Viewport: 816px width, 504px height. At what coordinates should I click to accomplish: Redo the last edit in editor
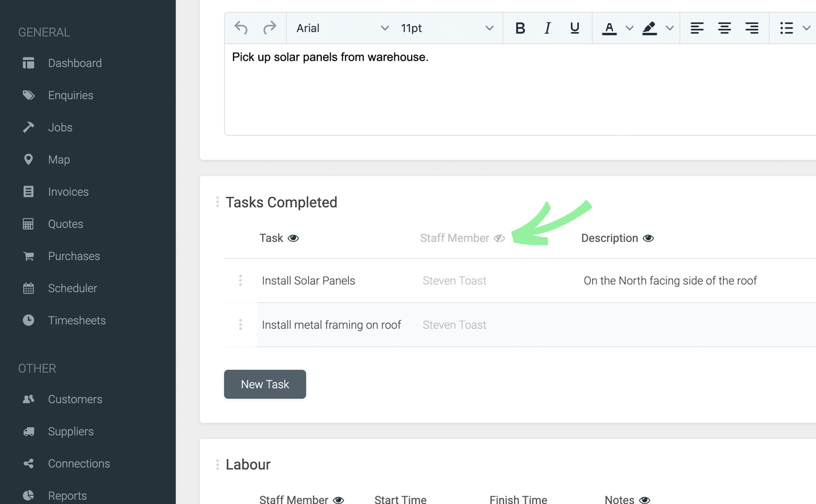270,28
